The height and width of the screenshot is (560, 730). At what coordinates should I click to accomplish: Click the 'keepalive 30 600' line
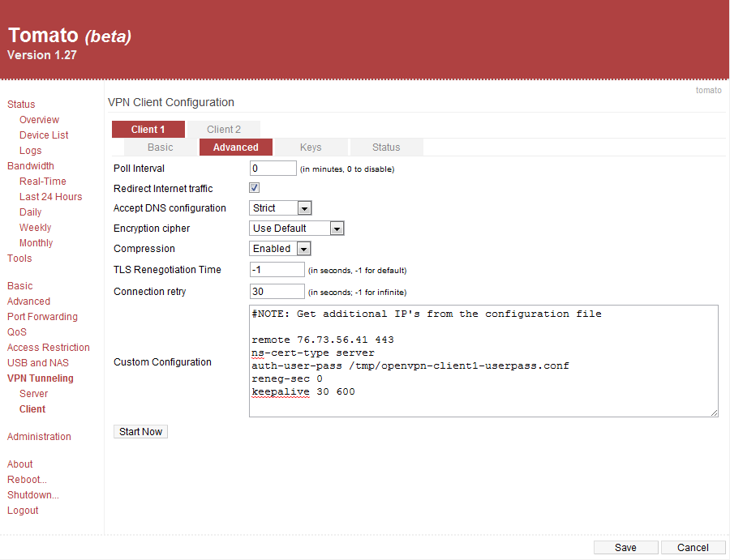coord(303,391)
